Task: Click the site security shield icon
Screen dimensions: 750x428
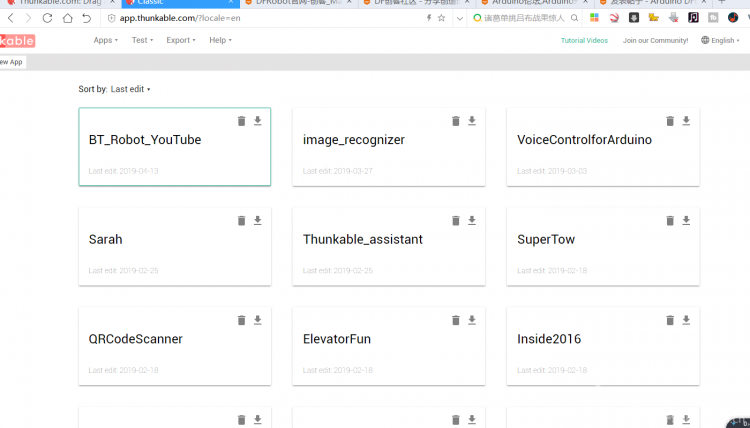Action: 111,18
